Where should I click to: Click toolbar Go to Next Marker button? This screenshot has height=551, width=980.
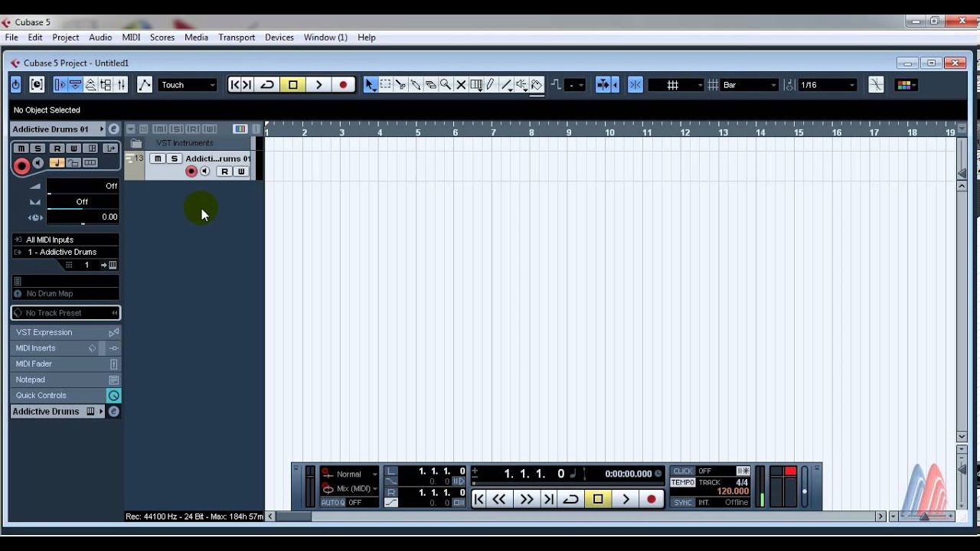coord(247,85)
